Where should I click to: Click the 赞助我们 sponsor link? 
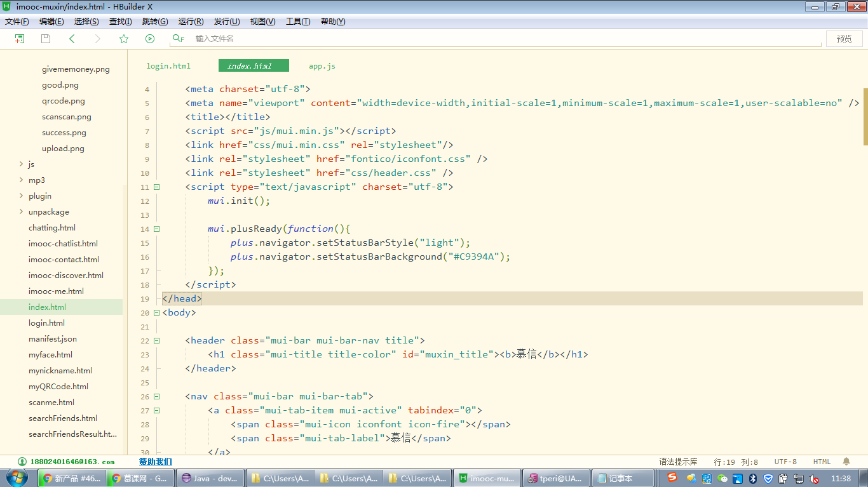click(x=156, y=462)
